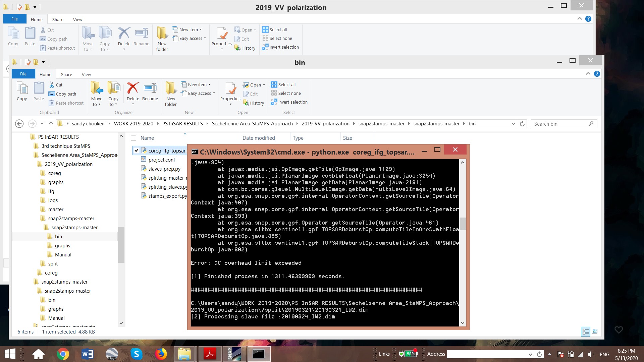
Task: Switch to large icons view layout
Action: 595,331
